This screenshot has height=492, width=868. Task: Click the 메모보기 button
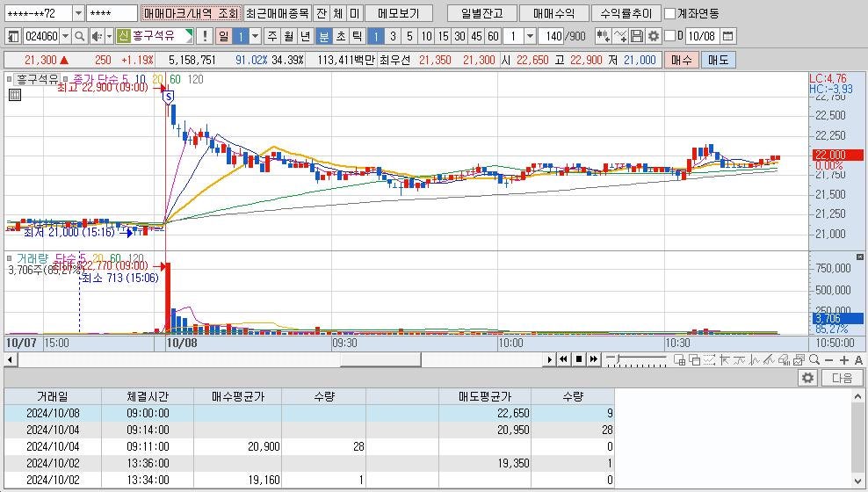pos(399,13)
